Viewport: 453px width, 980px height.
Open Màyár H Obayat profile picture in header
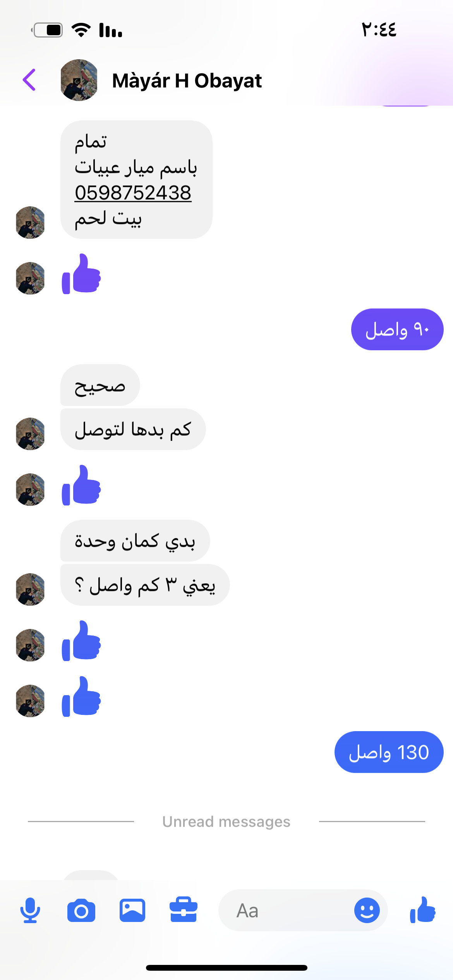[79, 80]
